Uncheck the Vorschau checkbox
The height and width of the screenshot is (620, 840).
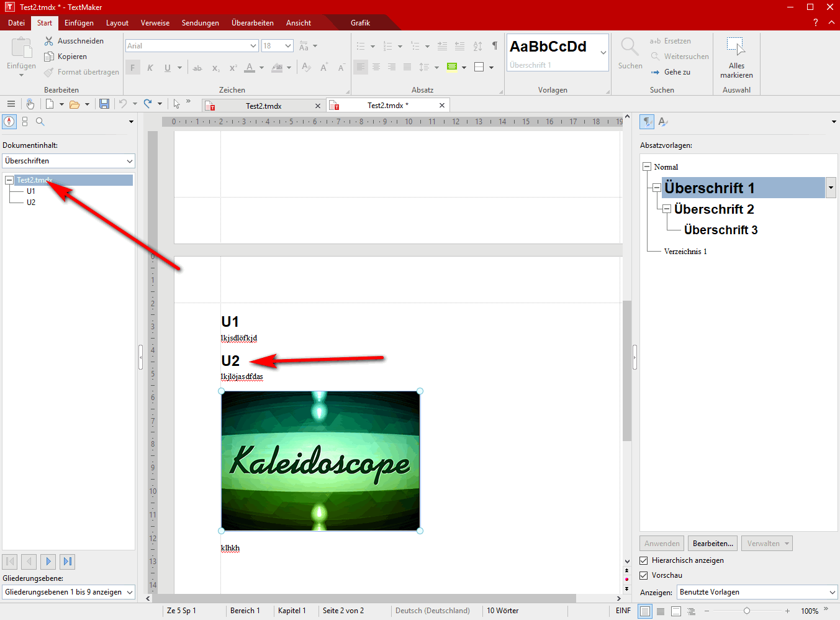point(644,575)
